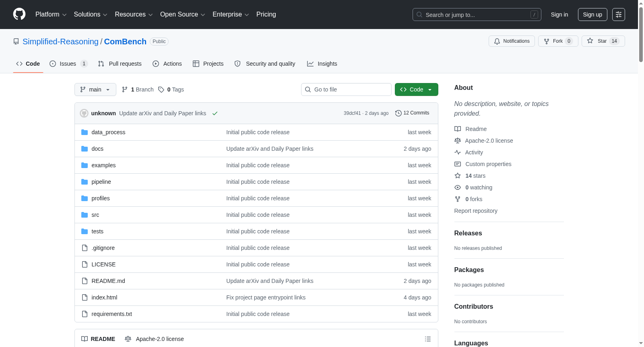Select the Code repository tab

(x=28, y=64)
